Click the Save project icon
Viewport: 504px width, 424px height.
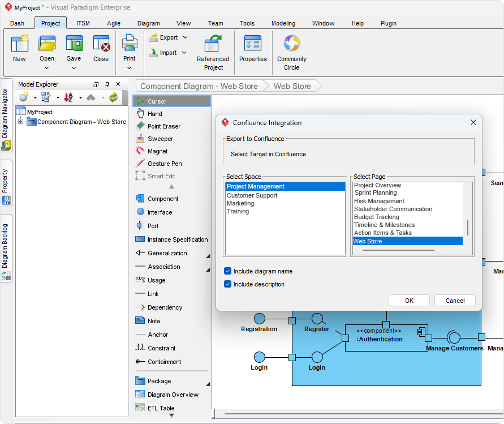pos(74,44)
